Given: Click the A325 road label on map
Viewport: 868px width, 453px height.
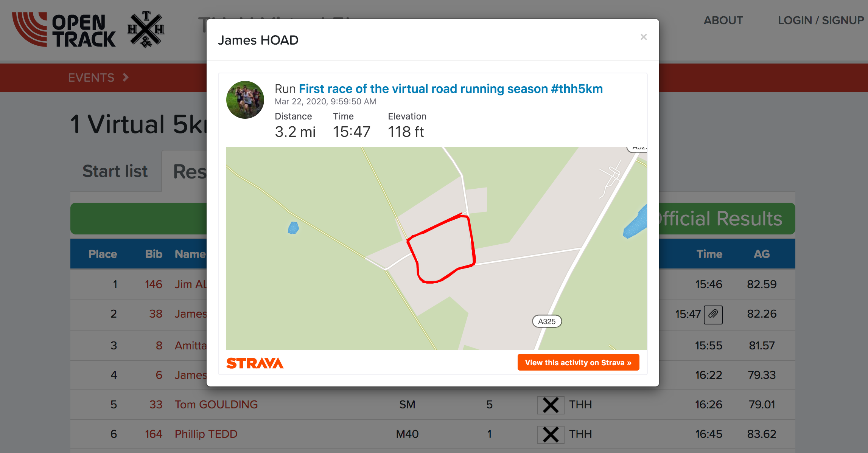Looking at the screenshot, I should (547, 321).
